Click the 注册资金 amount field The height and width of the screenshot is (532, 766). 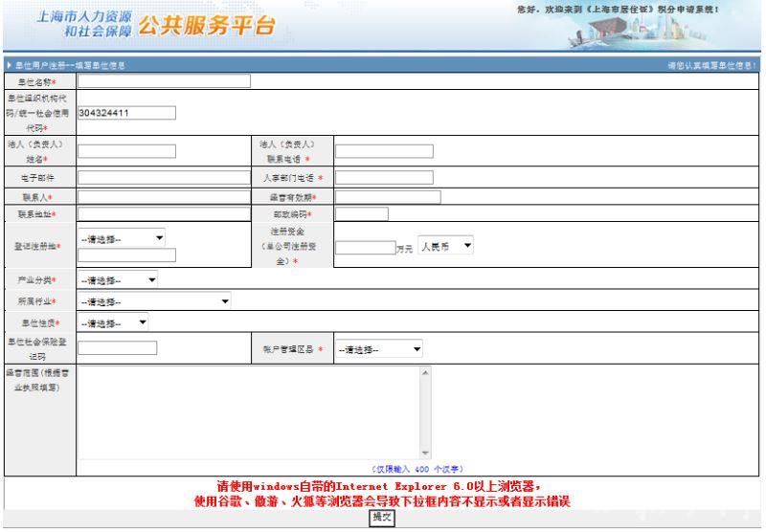pos(365,247)
